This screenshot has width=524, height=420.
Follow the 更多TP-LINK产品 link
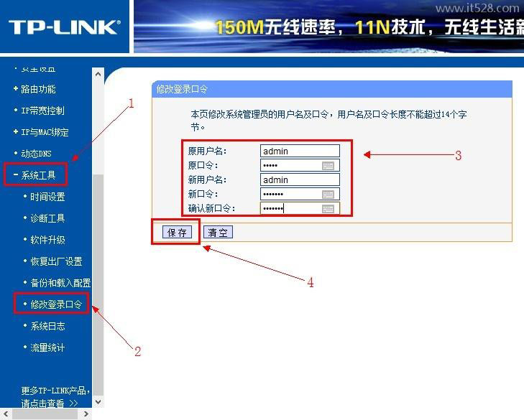(x=55, y=396)
